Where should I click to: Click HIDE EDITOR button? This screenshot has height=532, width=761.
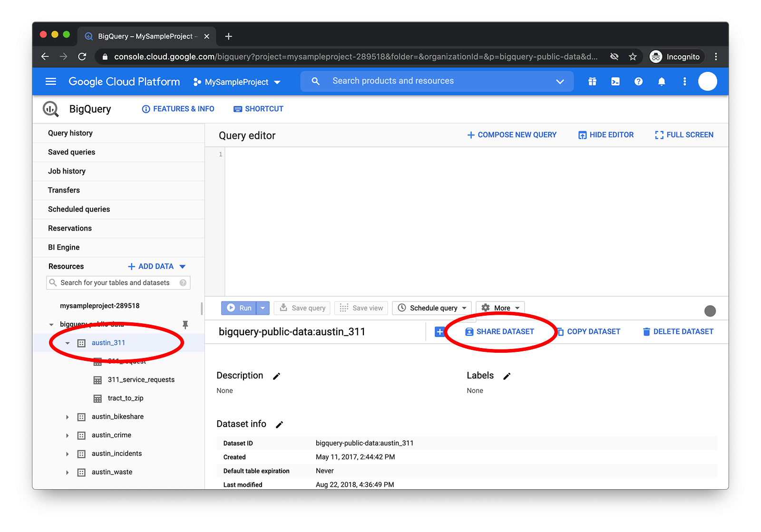click(x=606, y=135)
